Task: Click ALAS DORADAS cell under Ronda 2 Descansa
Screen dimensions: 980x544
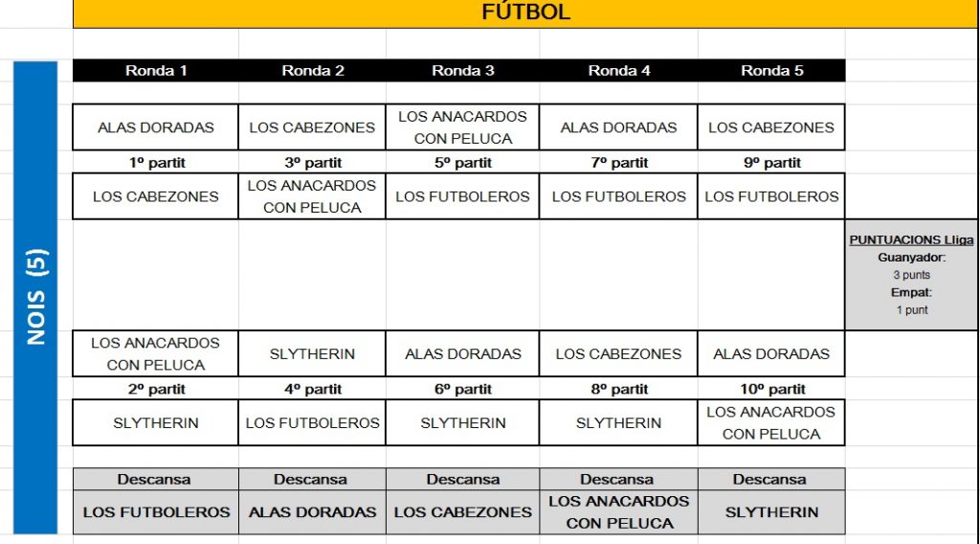Action: 313,512
